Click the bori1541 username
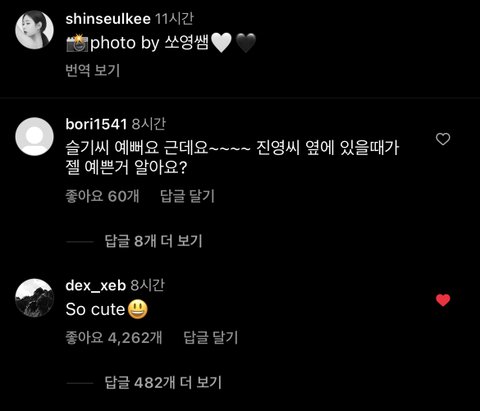480x411 pixels. pos(96,124)
